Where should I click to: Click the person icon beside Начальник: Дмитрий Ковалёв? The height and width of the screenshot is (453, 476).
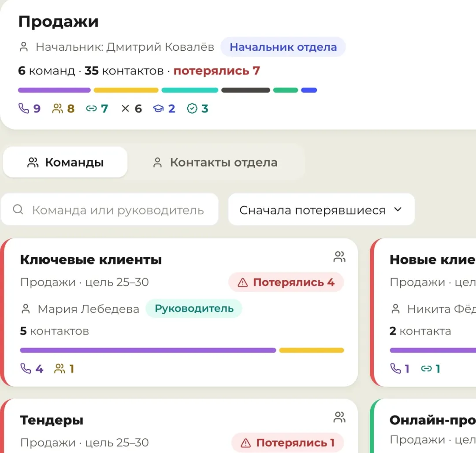(24, 47)
